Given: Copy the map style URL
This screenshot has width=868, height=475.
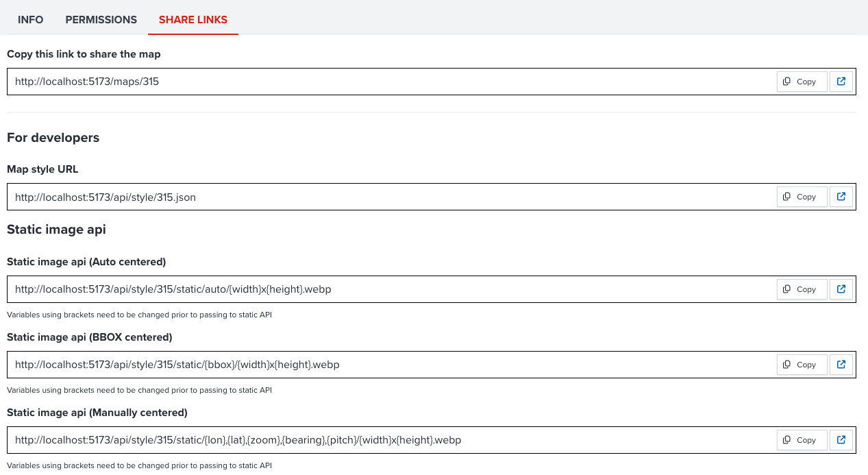Looking at the screenshot, I should (x=802, y=196).
